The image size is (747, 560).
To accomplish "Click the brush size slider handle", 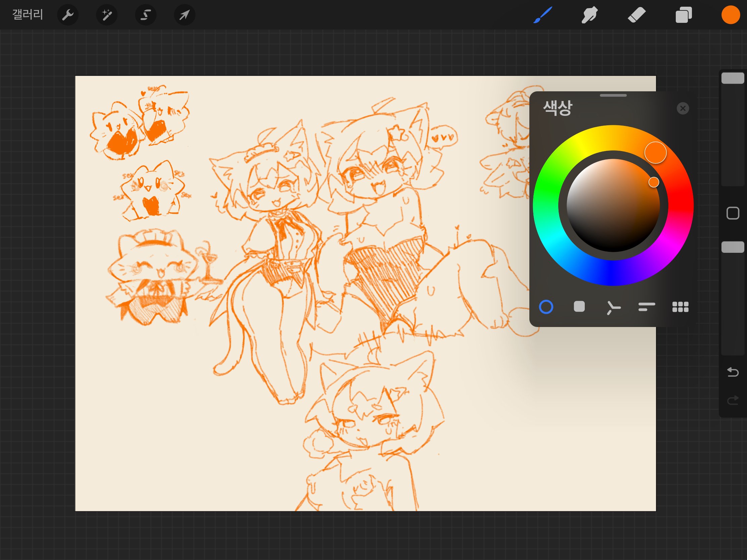I will click(x=733, y=78).
